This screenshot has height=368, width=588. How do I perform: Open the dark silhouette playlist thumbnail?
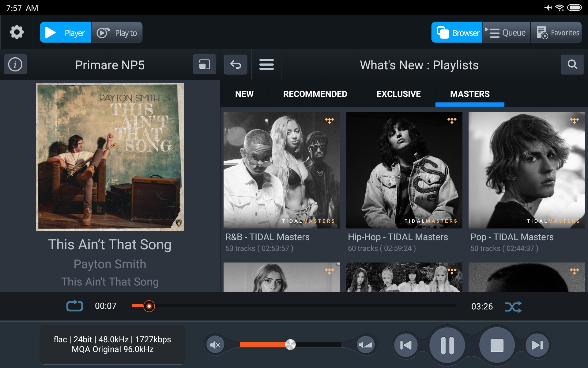point(527,277)
